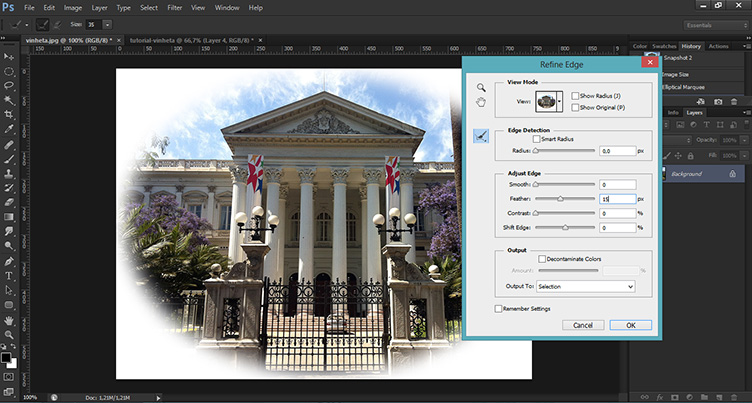Select the Lasso tool
Viewport: 752px width, 403px height.
click(9, 86)
